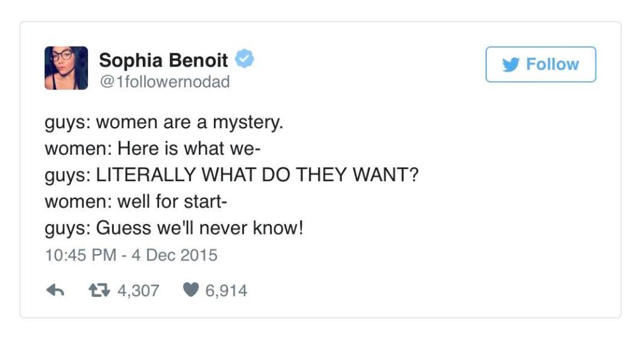This screenshot has height=339, width=644.
Task: Click the line "women: Here is what we-"
Action: tap(153, 149)
